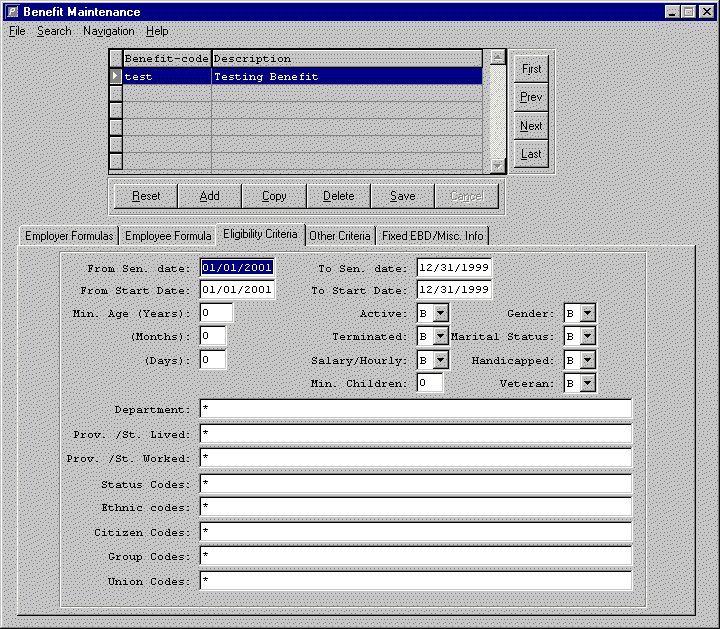Click the Add button
The height and width of the screenshot is (629, 720).
coord(210,196)
